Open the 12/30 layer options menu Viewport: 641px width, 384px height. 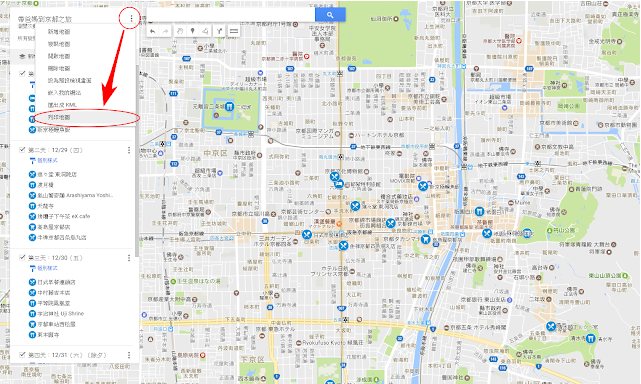click(x=129, y=258)
